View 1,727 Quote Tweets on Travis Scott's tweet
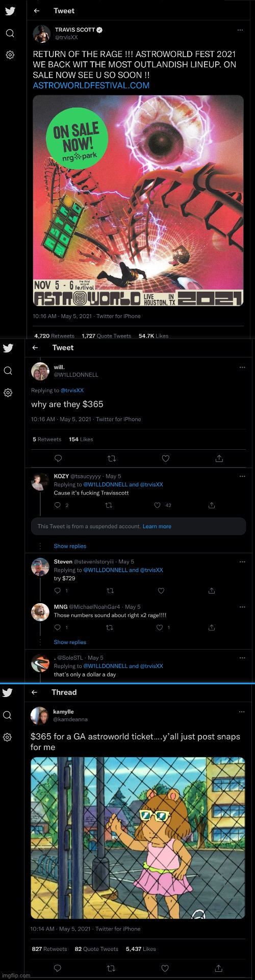Screen dimensions: 255x980 [106, 336]
